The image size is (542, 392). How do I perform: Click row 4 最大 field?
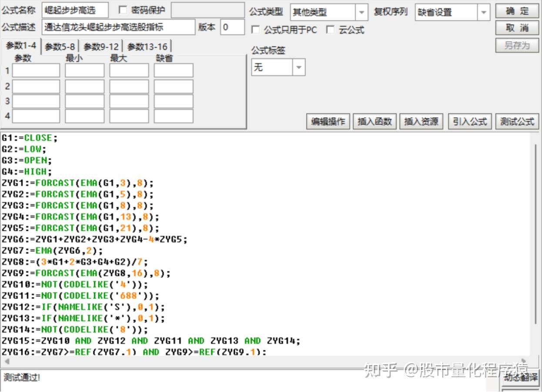[129, 116]
